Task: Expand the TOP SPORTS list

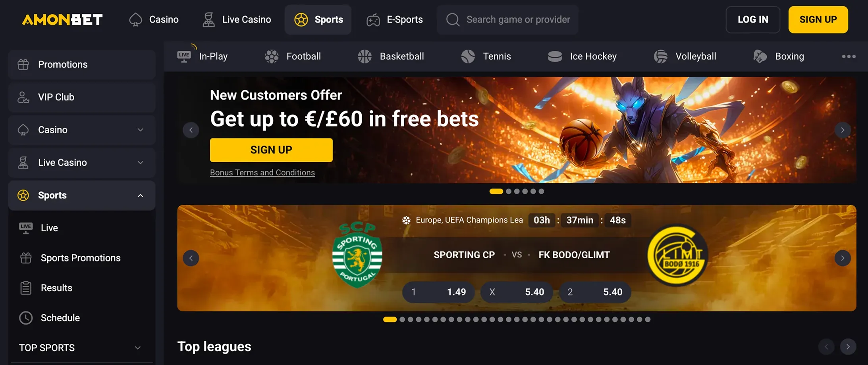Action: tap(138, 348)
